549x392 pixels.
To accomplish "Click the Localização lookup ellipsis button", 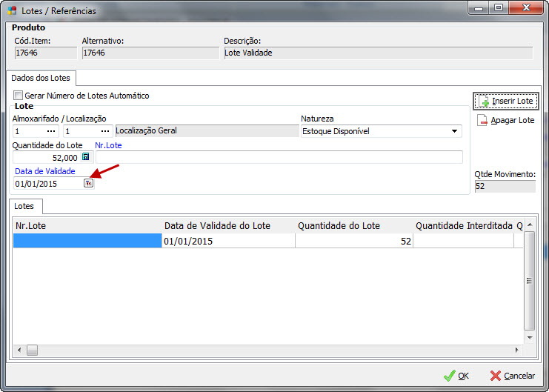I will point(105,131).
